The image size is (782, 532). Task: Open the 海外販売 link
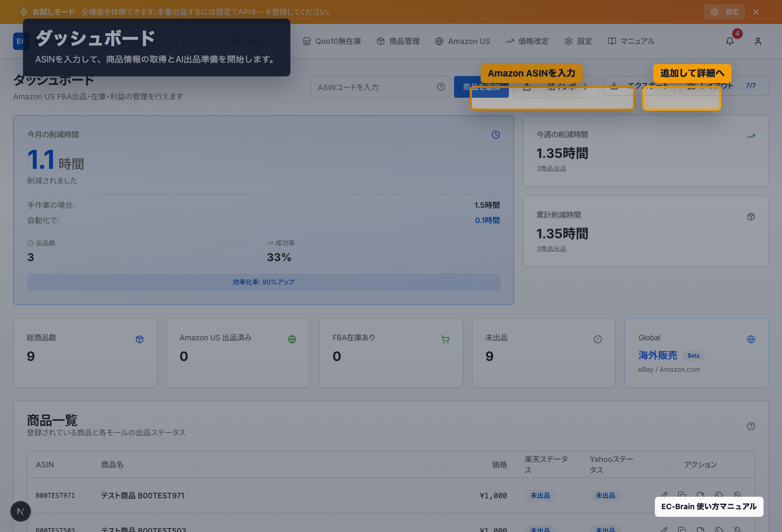658,356
